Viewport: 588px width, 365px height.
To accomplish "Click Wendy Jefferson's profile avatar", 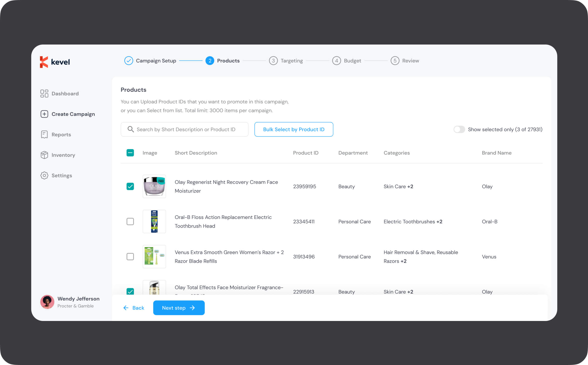I will click(47, 302).
